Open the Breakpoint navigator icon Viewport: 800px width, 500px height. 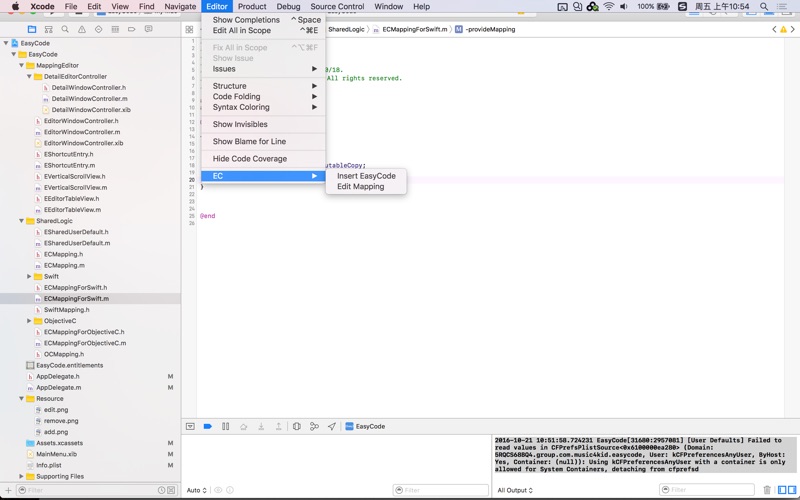tap(132, 29)
